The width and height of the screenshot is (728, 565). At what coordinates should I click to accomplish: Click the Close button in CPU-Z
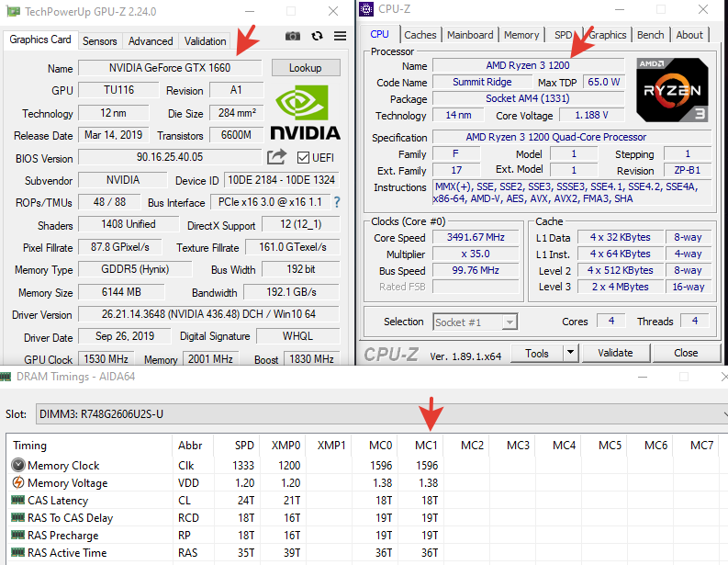point(685,353)
